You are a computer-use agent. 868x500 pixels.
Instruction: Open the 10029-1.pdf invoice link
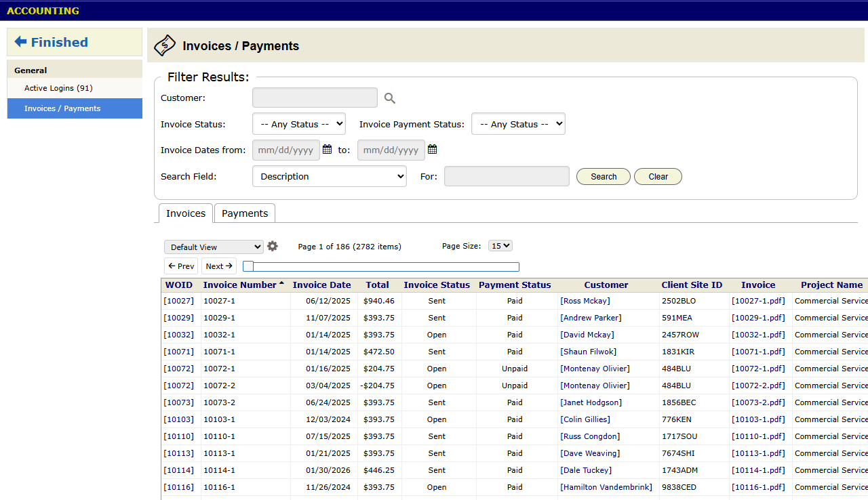[x=758, y=318]
